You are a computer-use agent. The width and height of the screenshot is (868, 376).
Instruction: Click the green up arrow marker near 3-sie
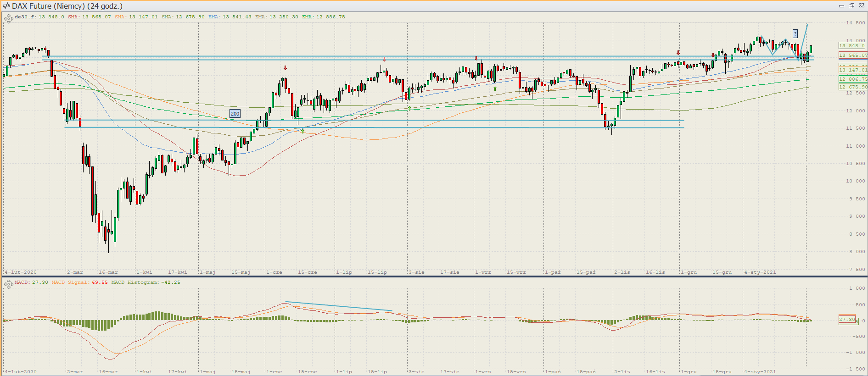409,108
